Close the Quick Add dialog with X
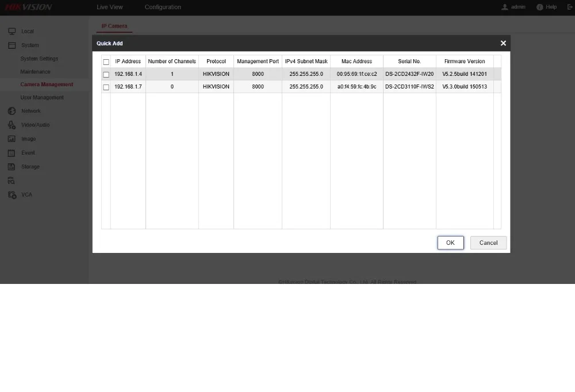575x392 pixels. [503, 43]
